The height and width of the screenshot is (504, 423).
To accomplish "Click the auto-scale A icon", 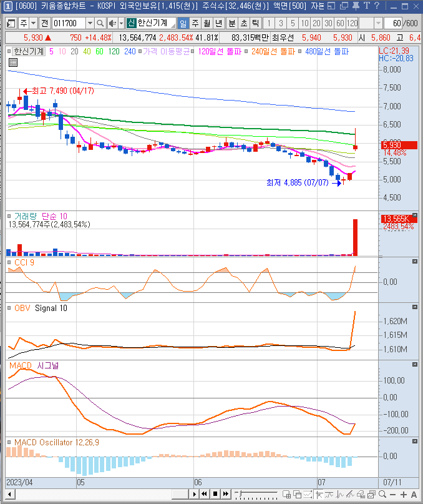I will tap(414, 495).
